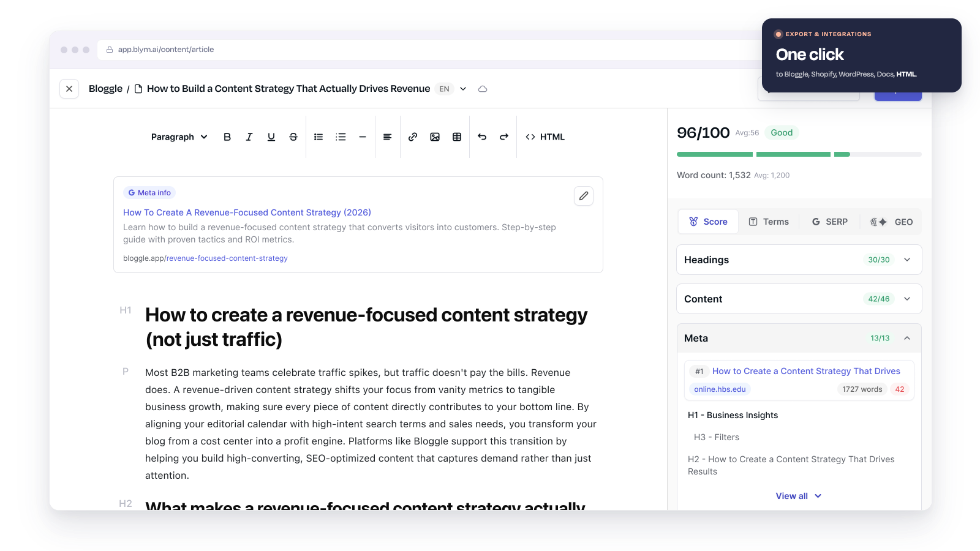Click the 13/13 Meta score badge
Image resolution: width=980 pixels, height=551 pixels.
(x=880, y=338)
